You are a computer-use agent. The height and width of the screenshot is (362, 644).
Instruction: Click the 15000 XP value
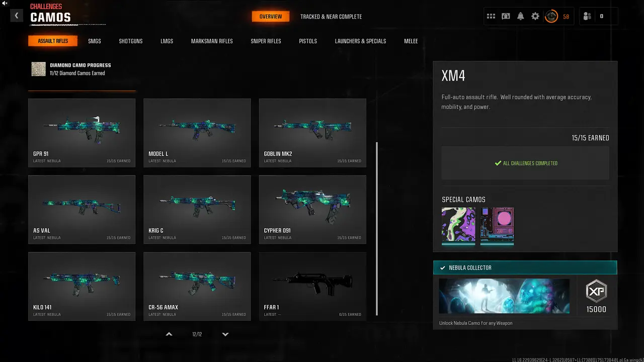(x=596, y=309)
